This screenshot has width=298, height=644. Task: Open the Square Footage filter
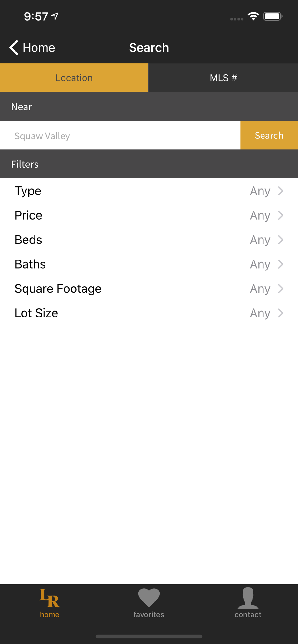[x=149, y=289]
